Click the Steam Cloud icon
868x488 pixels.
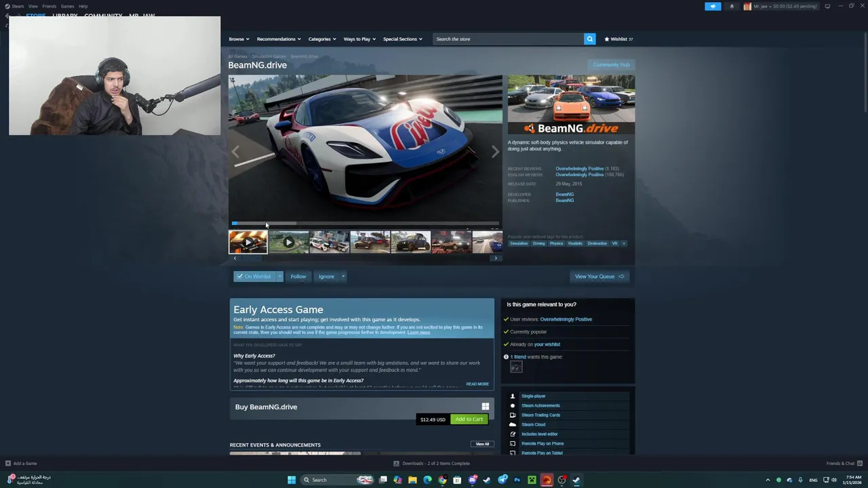coord(513,424)
